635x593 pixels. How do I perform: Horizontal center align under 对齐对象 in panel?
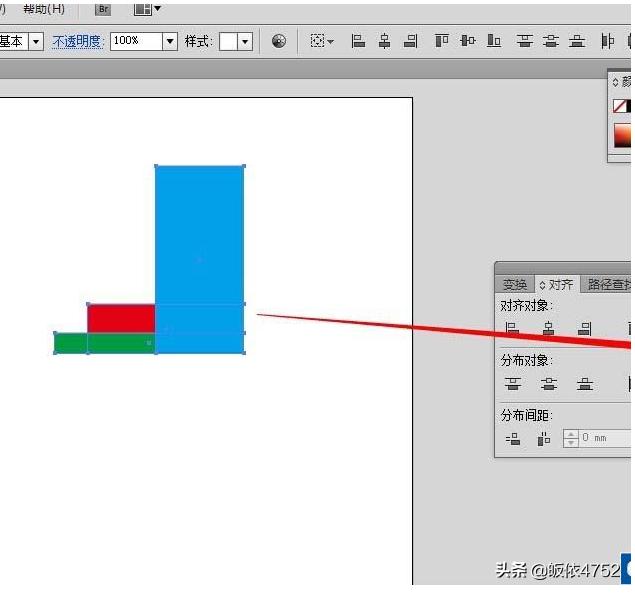pos(548,329)
